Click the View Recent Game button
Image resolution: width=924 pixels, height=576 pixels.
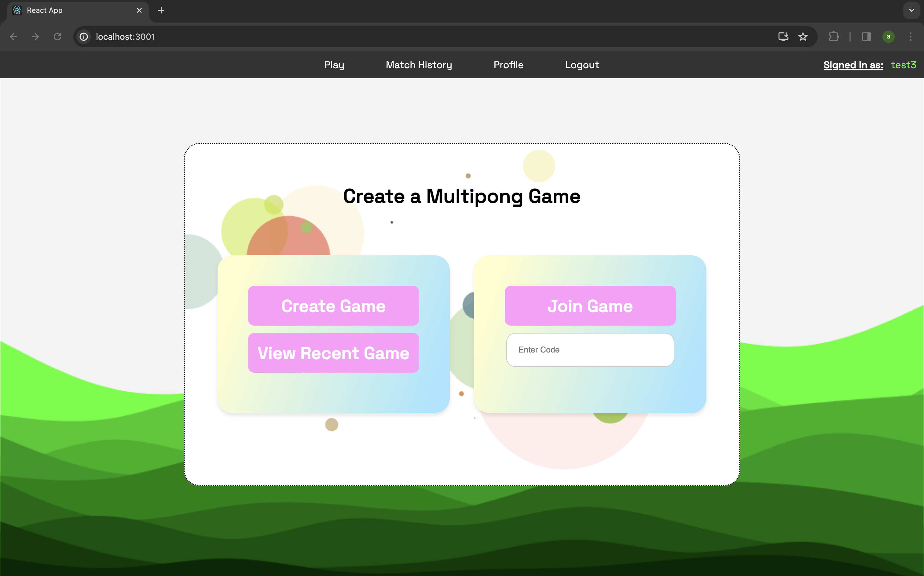pos(333,353)
